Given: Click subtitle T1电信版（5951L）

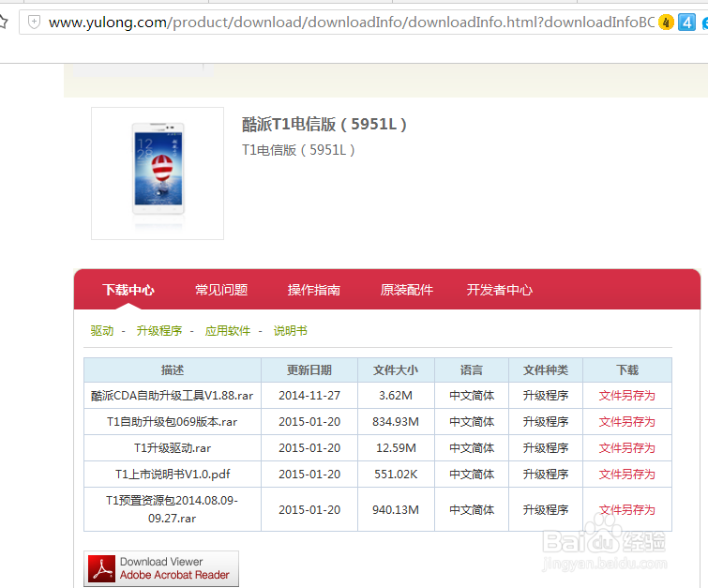Looking at the screenshot, I should click(298, 150).
